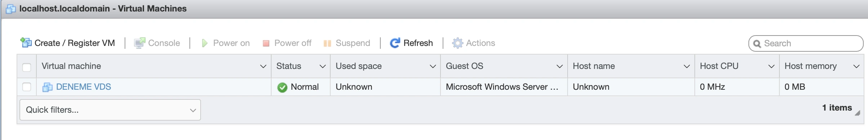
Task: Open Host memory column dropdown arrow
Action: click(857, 66)
